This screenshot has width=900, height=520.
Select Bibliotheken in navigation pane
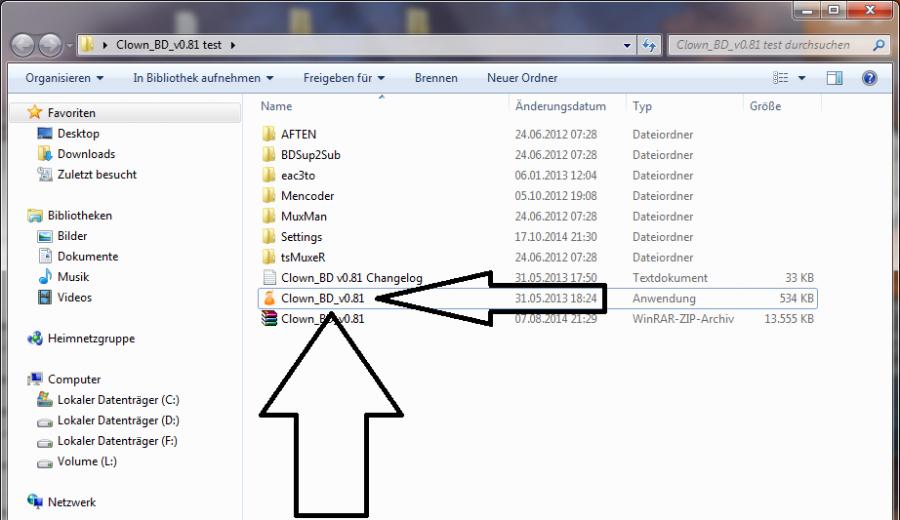[x=80, y=216]
